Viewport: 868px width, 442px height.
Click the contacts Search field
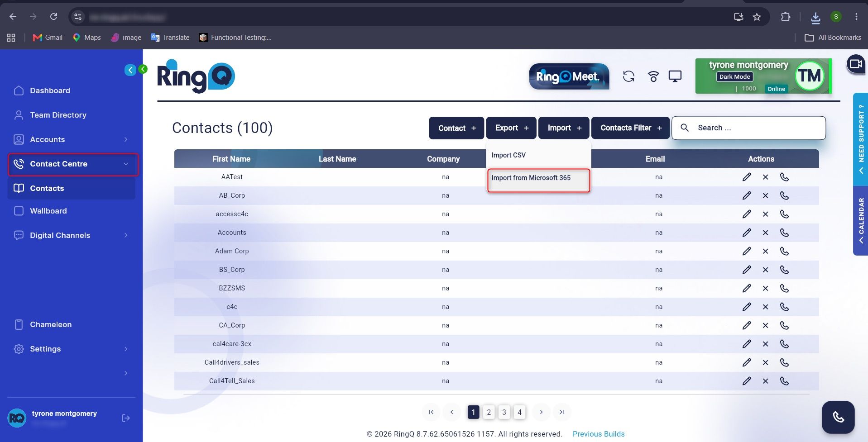tap(748, 128)
